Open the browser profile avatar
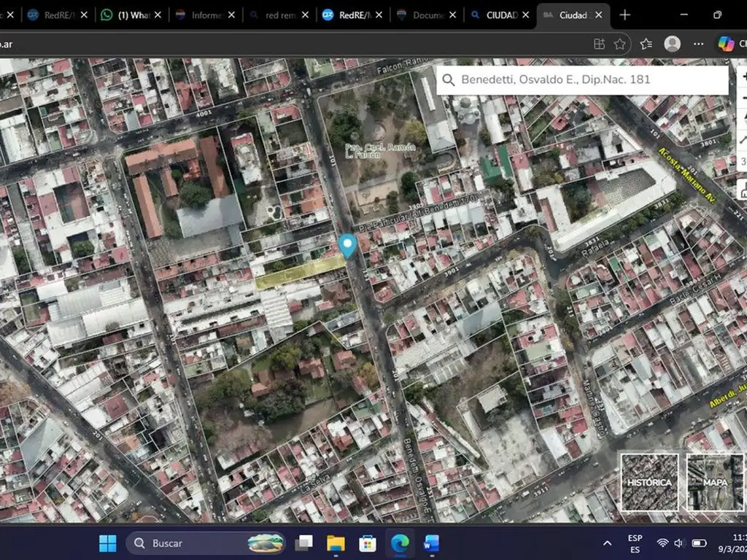The height and width of the screenshot is (560, 747). pos(673,44)
